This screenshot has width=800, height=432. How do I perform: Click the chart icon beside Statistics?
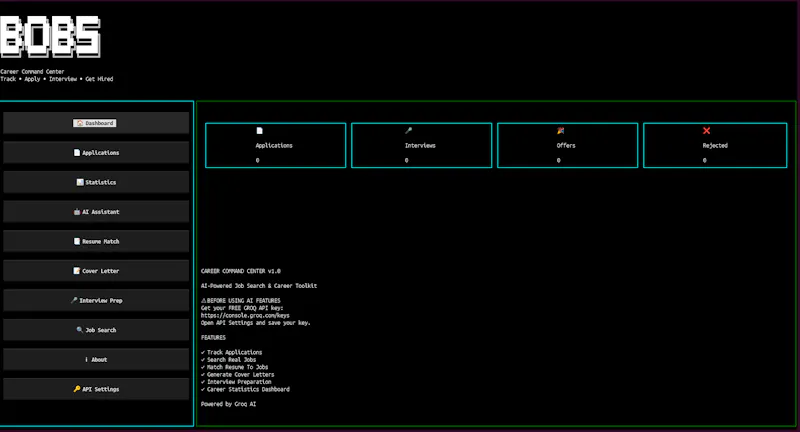click(x=80, y=182)
